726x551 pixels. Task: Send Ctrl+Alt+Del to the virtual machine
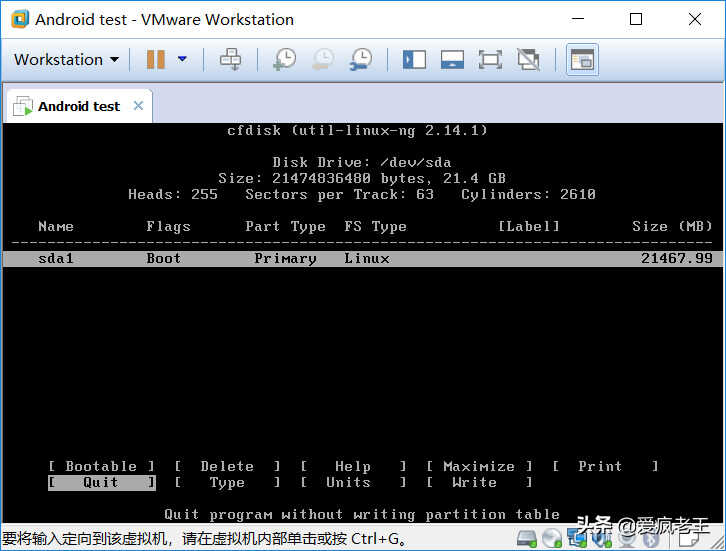click(x=230, y=59)
